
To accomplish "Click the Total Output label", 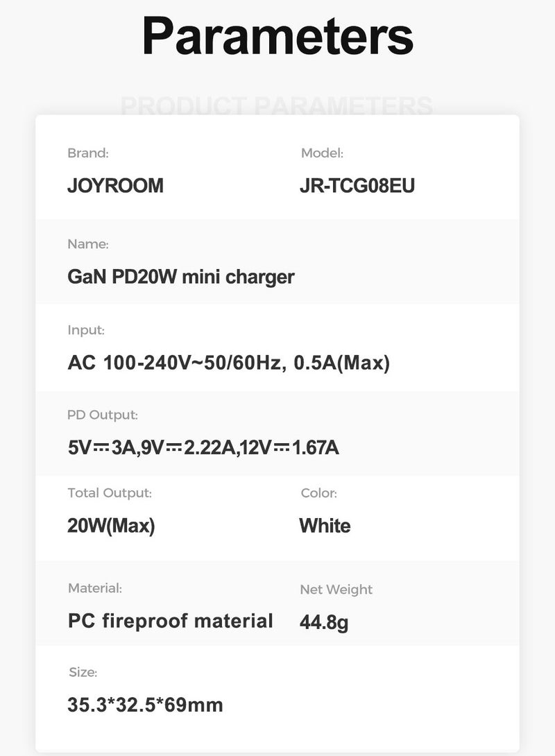I will point(110,493).
